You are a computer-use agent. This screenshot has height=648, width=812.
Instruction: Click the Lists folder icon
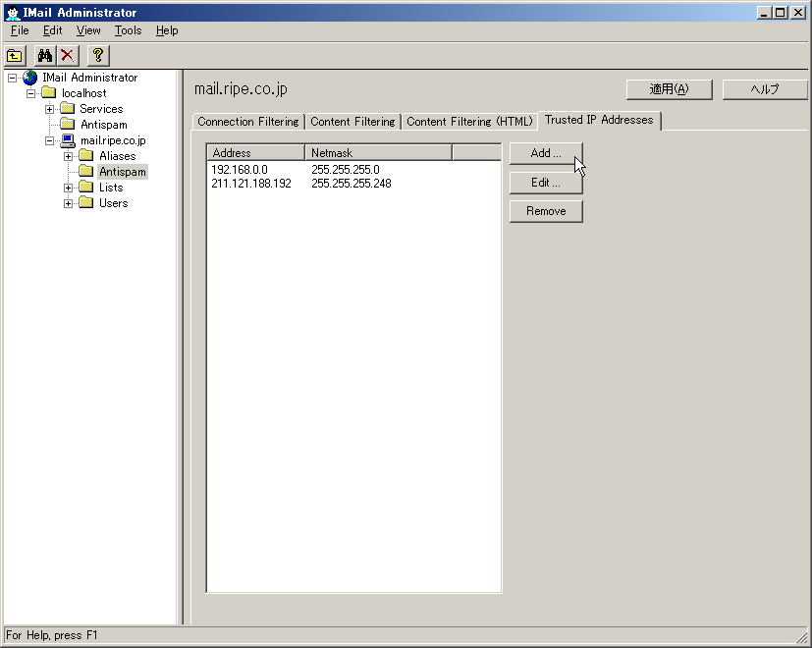(86, 188)
